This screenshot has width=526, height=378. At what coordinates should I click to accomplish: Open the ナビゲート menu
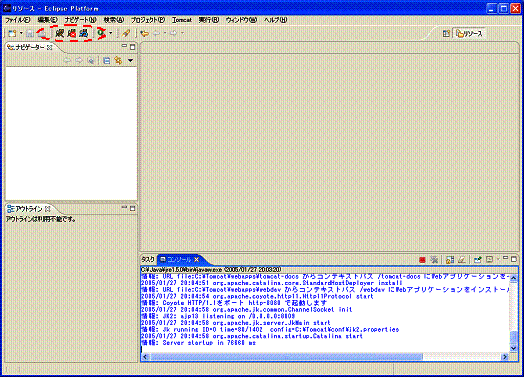(x=80, y=20)
